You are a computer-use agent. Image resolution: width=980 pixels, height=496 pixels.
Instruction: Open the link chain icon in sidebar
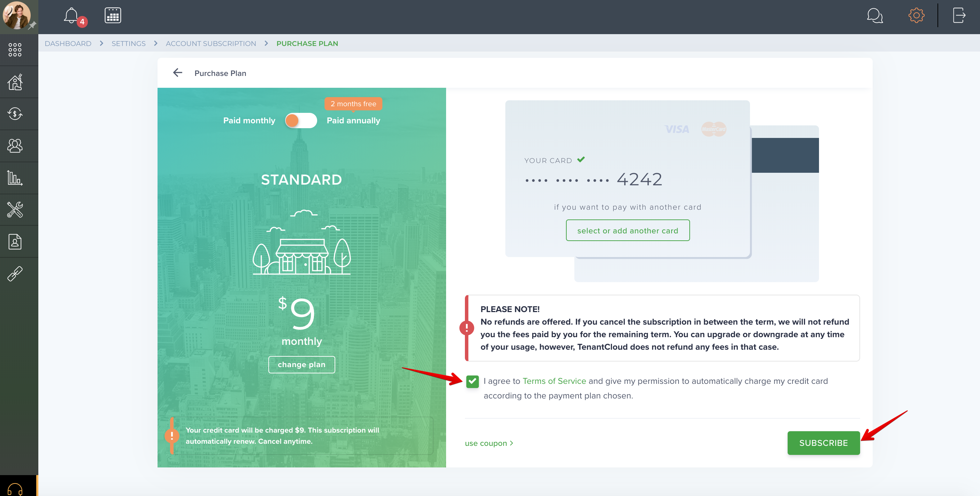click(15, 273)
